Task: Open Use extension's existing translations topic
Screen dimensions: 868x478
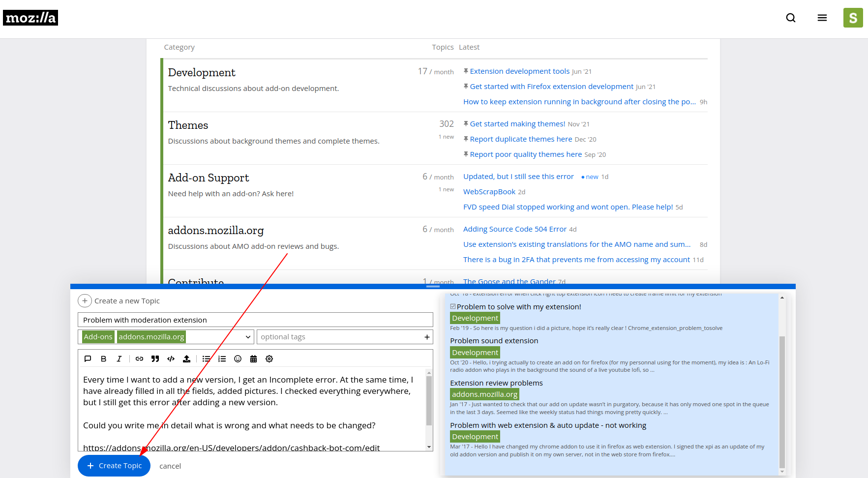Action: click(577, 244)
